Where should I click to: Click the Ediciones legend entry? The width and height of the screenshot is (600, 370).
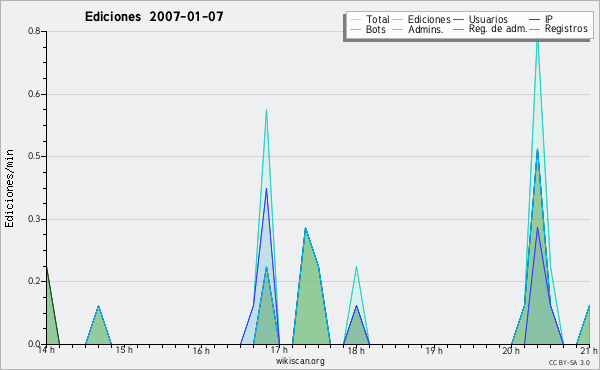point(422,19)
